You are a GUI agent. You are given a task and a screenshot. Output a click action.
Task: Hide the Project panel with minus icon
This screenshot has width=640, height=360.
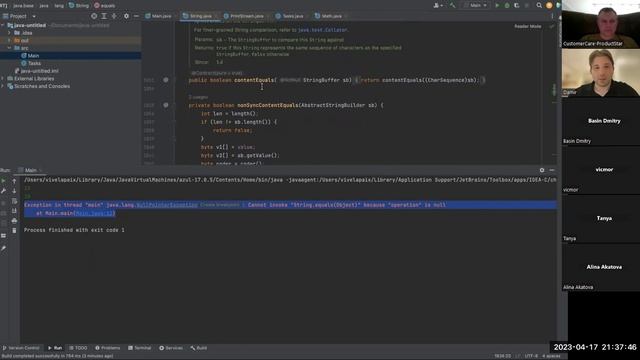[x=136, y=16]
